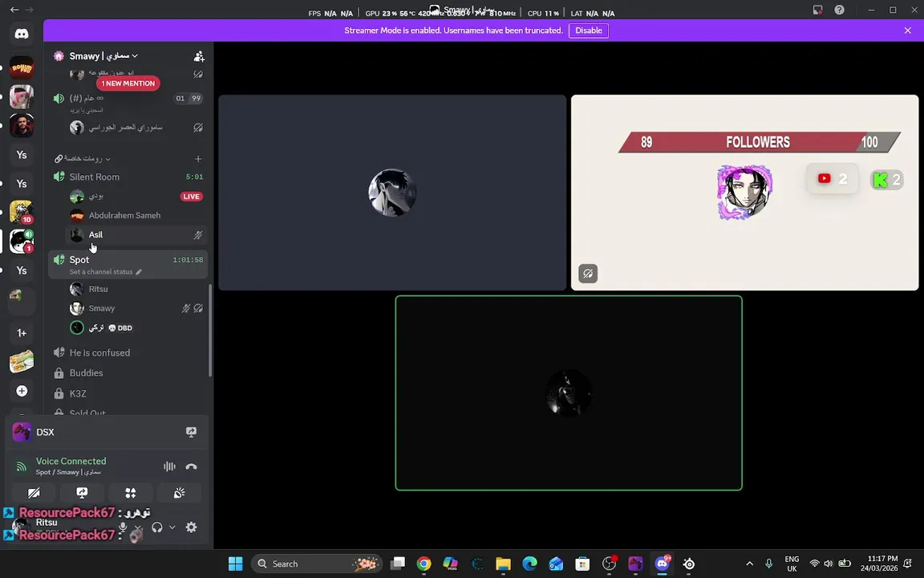Viewport: 924px width, 578px height.
Task: Select user Ritsu in Spot channel
Action: (136, 289)
